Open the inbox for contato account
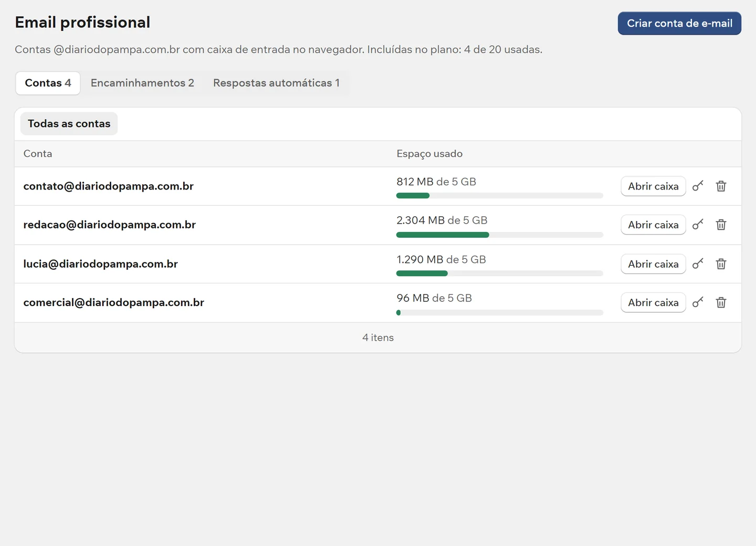Viewport: 756px width, 546px height. (653, 186)
